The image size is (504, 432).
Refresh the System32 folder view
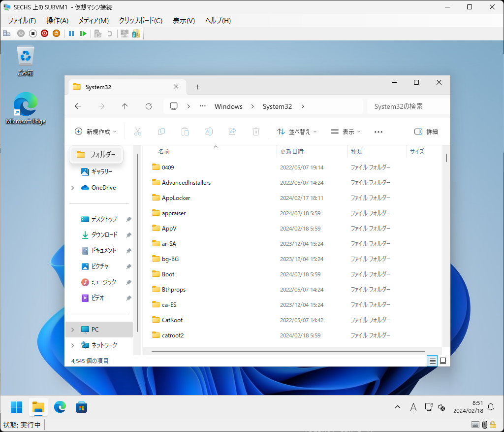click(149, 106)
